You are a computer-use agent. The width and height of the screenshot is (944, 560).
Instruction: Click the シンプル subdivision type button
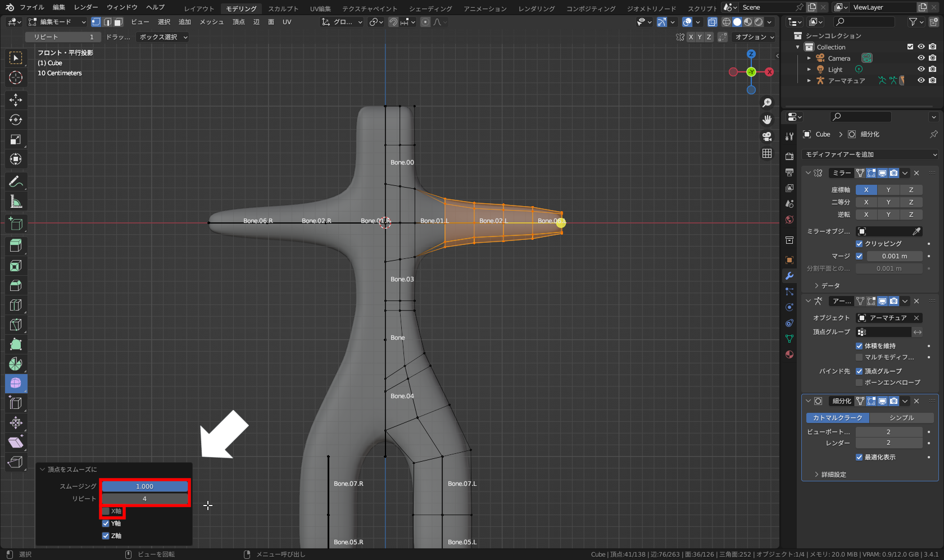pyautogui.click(x=901, y=418)
